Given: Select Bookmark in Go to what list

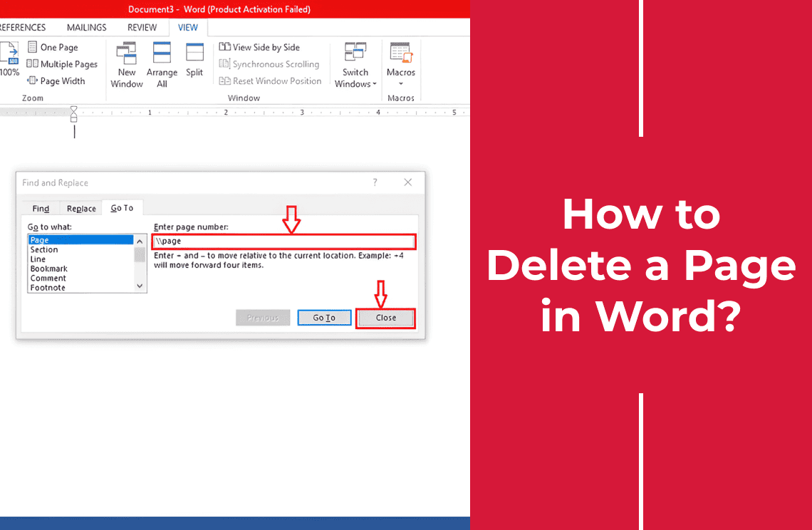Looking at the screenshot, I should click(49, 269).
